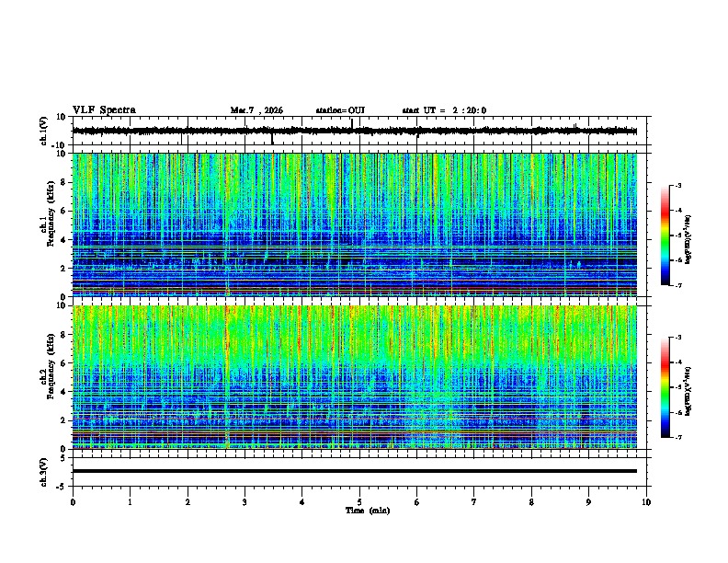Click the "VLF Spectra" plot title
728x563 pixels.
[104, 110]
